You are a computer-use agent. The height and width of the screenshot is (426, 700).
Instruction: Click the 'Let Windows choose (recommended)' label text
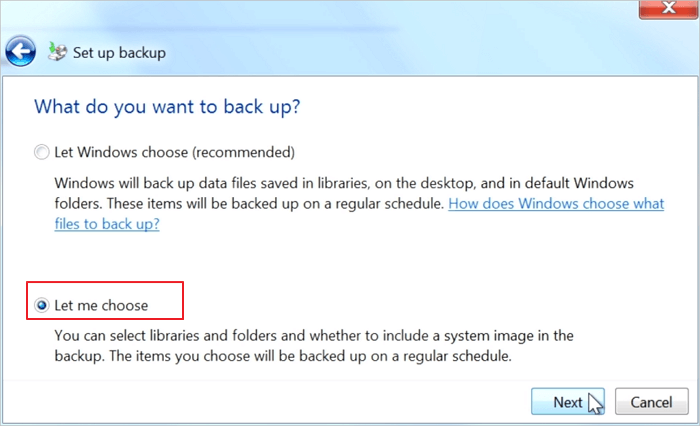click(x=175, y=152)
